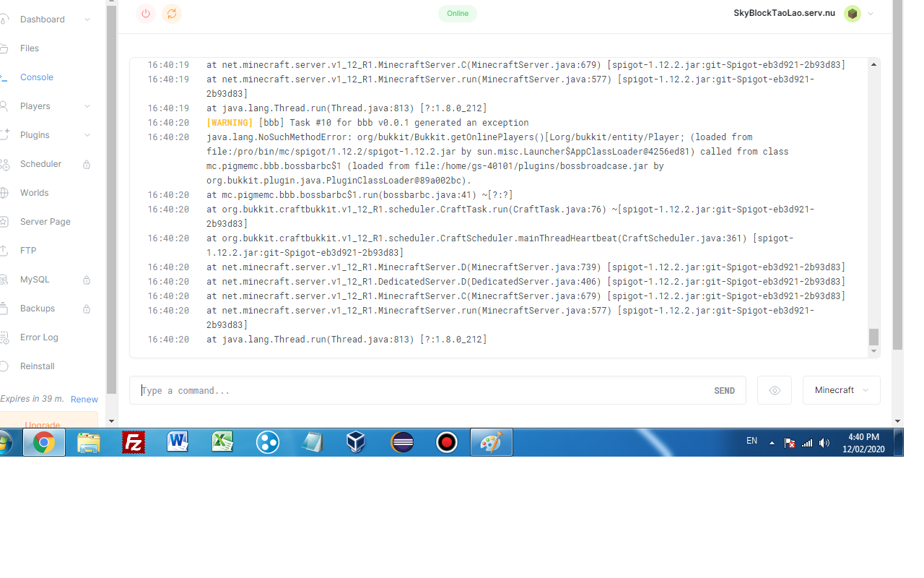Click the Online status badge

coord(458,14)
